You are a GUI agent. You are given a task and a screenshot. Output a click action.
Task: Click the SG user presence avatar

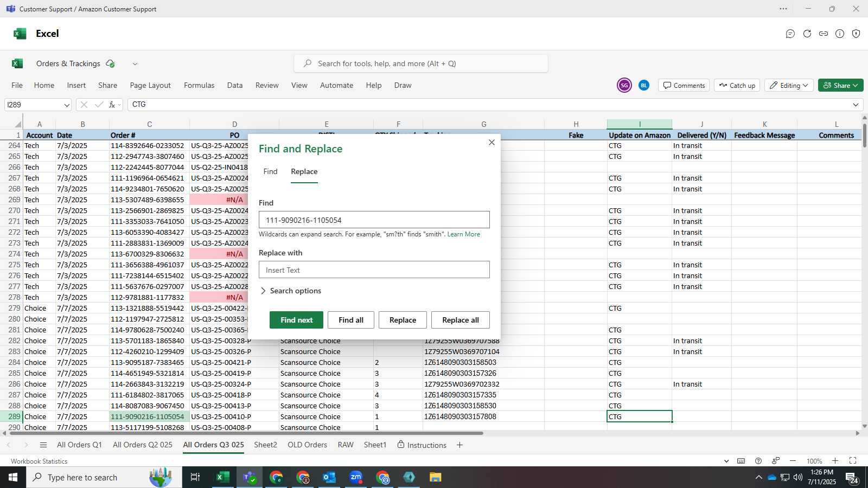(x=624, y=85)
